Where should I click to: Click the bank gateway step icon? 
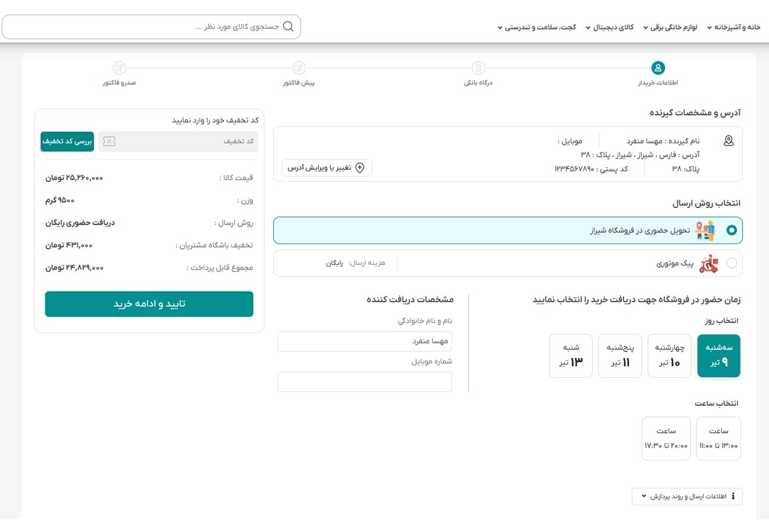(479, 67)
